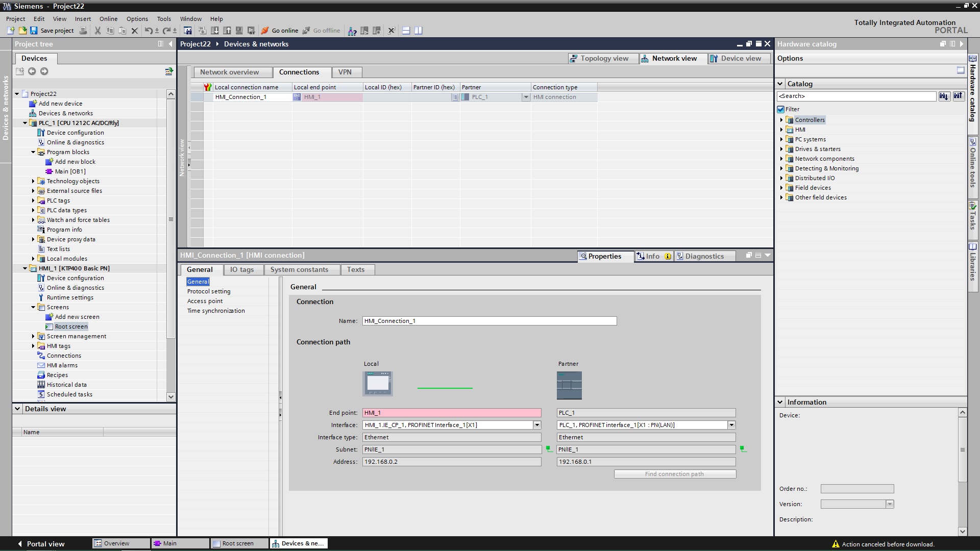Viewport: 980px width, 551px height.
Task: Click the Undo arrow icon
Action: pos(148,31)
